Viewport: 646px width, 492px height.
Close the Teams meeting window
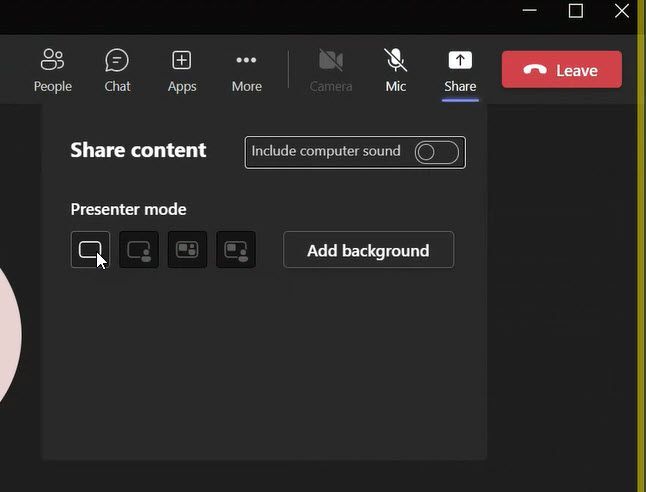click(x=622, y=11)
